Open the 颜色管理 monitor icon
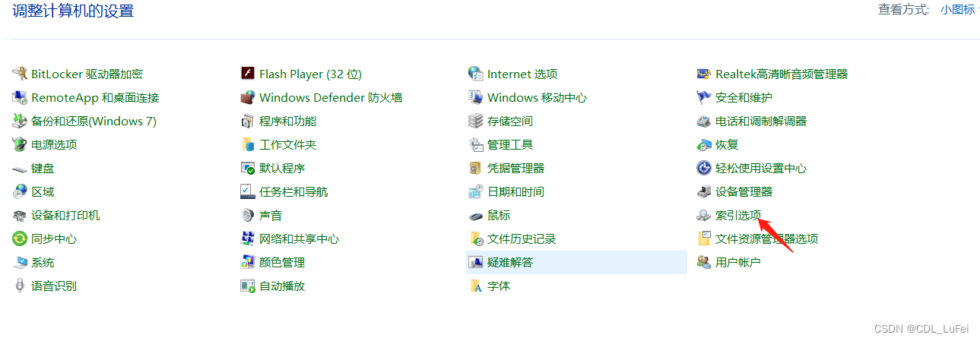Screen dimensions: 980x341 pyautogui.click(x=247, y=262)
